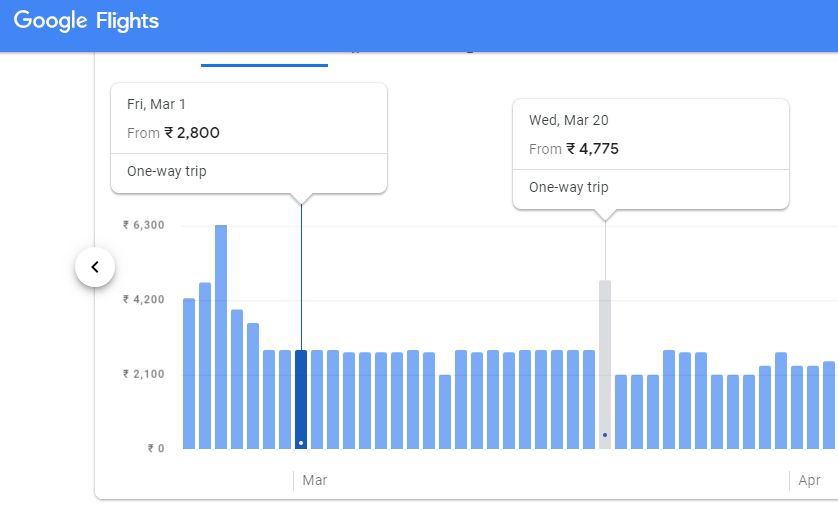Click the first bar on the left of the graph
Viewport: 838px width, 509px height.
click(x=189, y=373)
